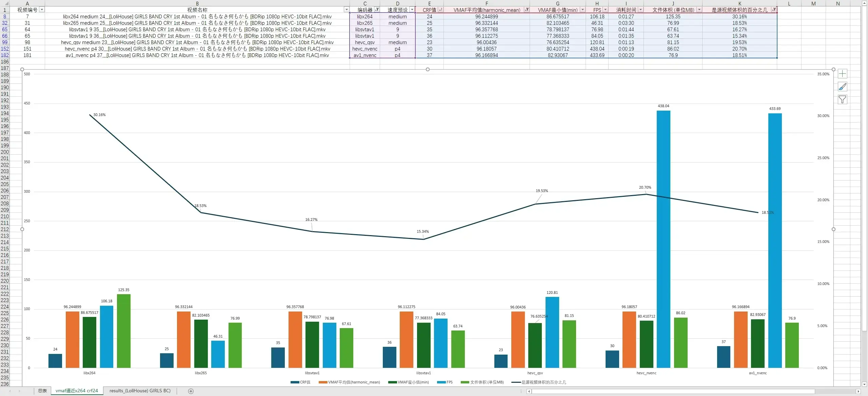This screenshot has width=868, height=396.
Task: Open 速度预设 column filter dropdown
Action: 412,10
